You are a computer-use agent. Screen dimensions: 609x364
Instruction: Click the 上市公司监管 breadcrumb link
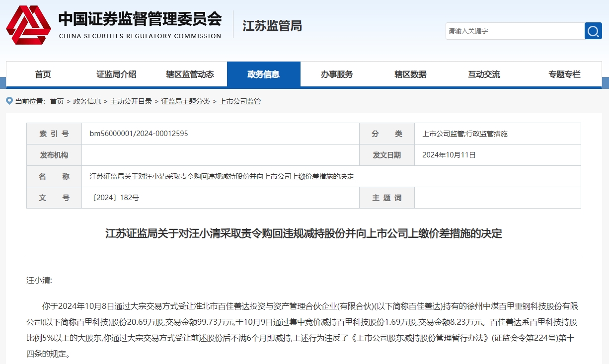240,101
